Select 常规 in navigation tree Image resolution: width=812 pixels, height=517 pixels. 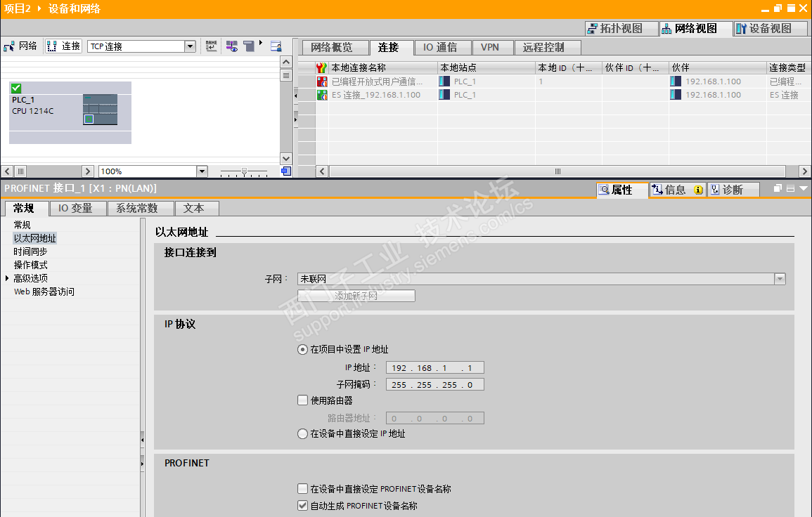[22, 225]
